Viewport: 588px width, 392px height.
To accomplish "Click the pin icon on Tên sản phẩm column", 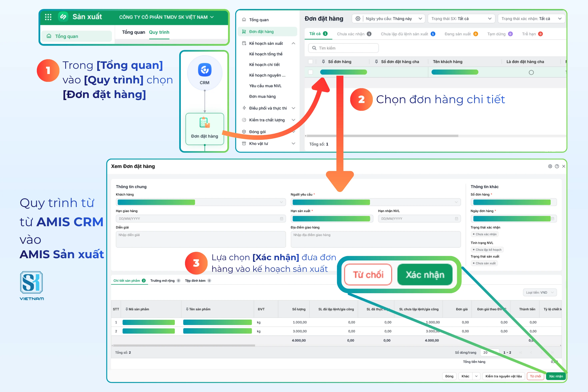I will (x=187, y=309).
